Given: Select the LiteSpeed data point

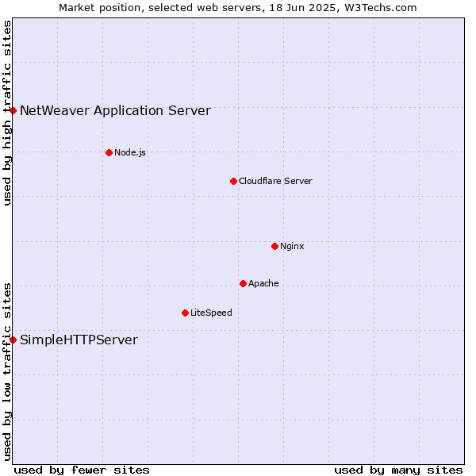Looking at the screenshot, I should (x=185, y=313).
